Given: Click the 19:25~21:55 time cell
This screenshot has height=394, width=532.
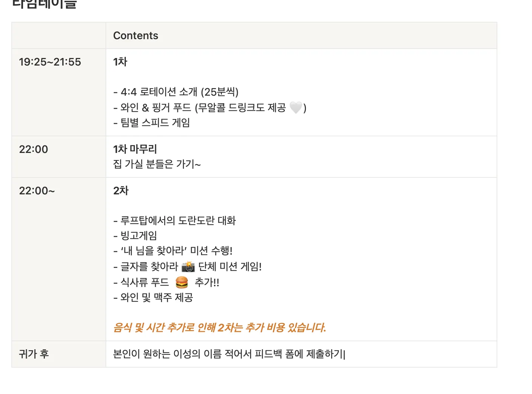Looking at the screenshot, I should [50, 62].
